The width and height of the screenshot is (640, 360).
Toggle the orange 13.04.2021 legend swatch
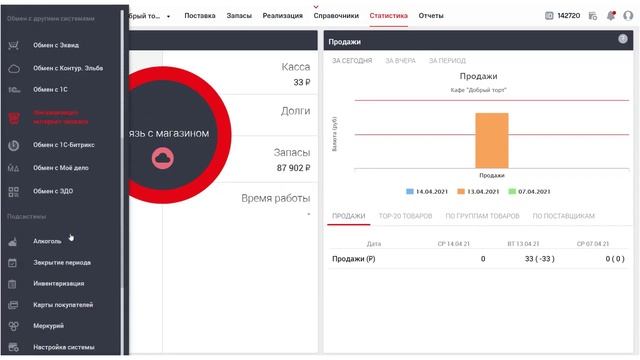pyautogui.click(x=461, y=191)
